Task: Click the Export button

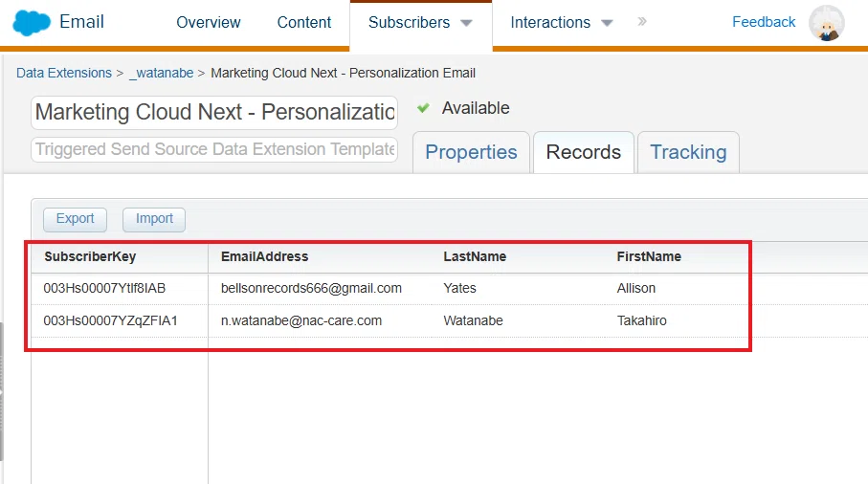Action: pyautogui.click(x=76, y=219)
